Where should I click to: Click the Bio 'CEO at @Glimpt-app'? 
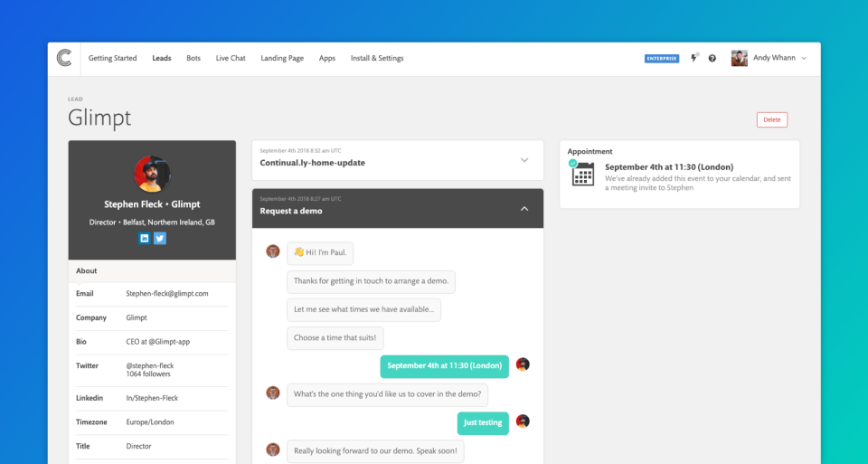tap(157, 342)
